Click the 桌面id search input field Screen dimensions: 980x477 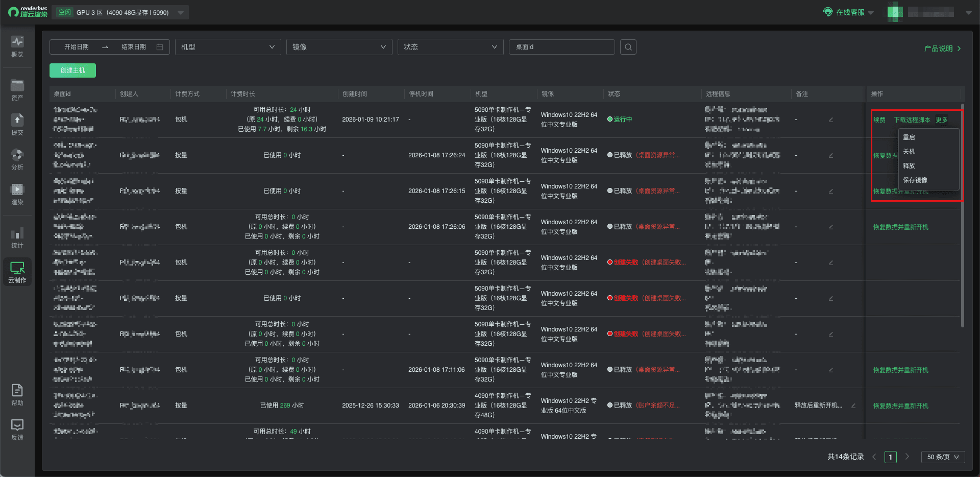[x=561, y=47]
